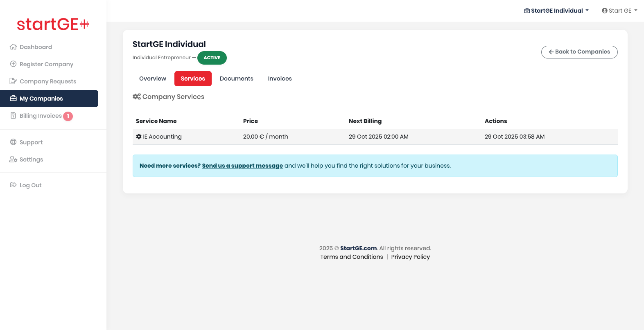Click the Support lifebuoy icon
Screen dimensions: 644x330
[13, 142]
